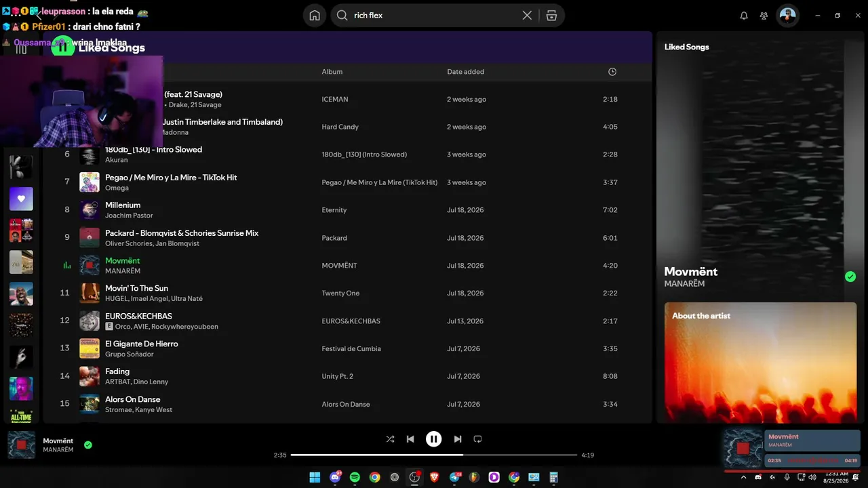
Task: Open the Windows Start menu
Action: point(315,477)
